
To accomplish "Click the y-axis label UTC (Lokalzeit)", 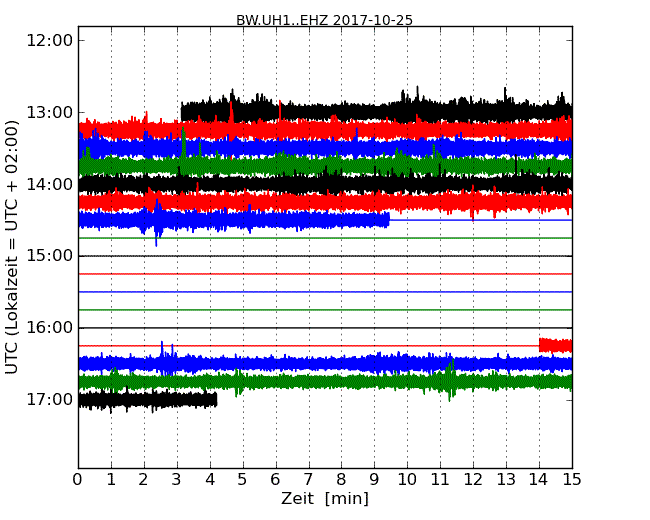I will point(12,247).
